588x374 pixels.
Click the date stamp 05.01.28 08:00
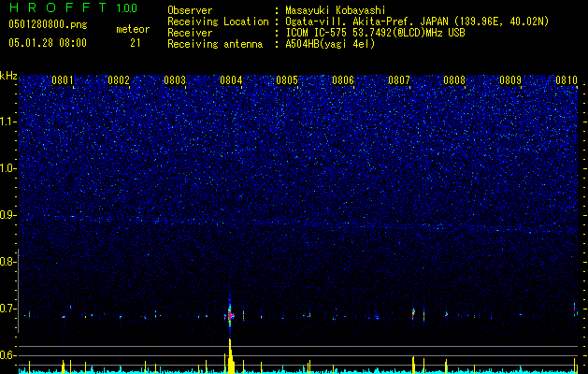[x=48, y=43]
